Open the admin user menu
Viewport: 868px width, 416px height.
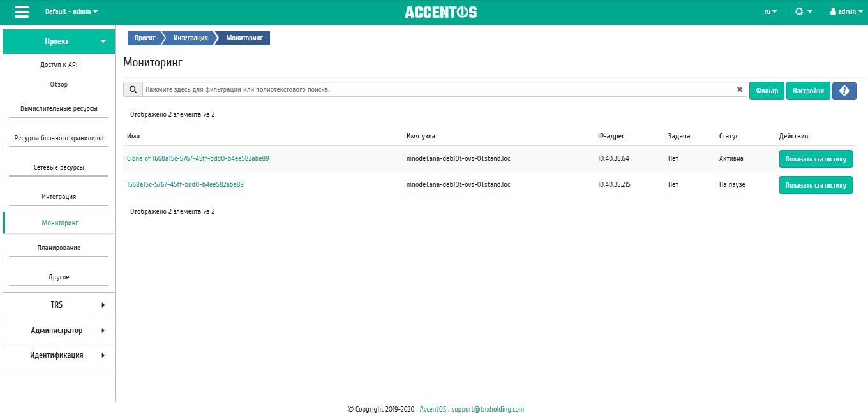[x=846, y=12]
